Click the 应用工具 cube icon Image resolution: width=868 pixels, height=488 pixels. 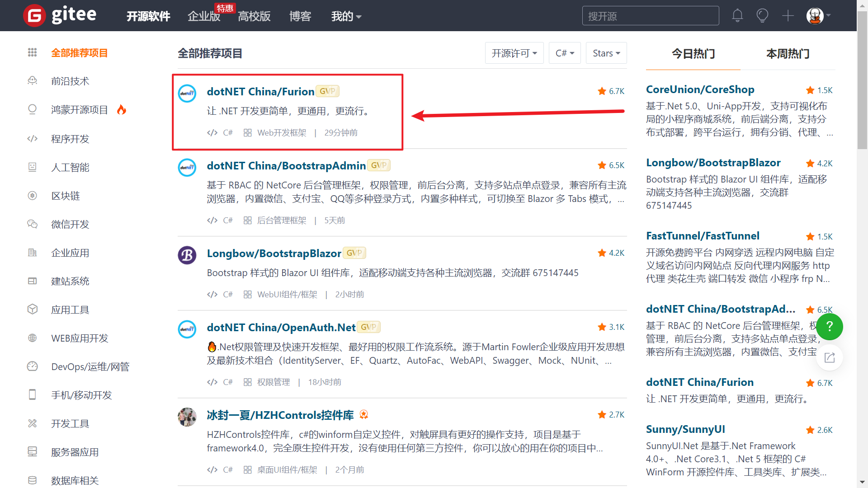32,309
